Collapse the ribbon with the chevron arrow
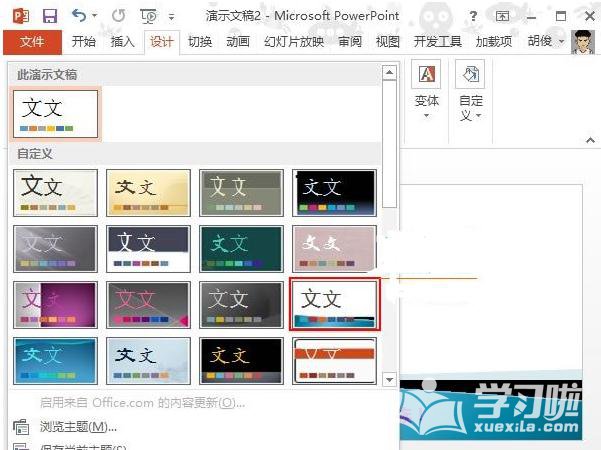 (590, 140)
